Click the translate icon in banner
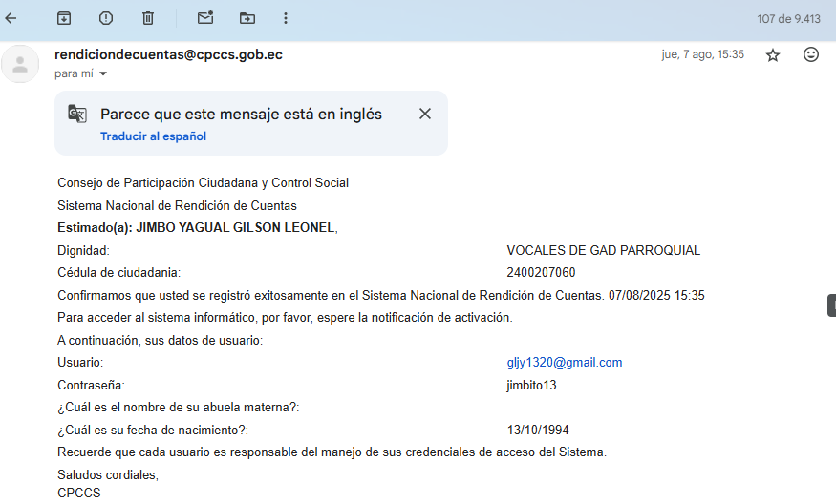Image resolution: width=836 pixels, height=504 pixels. (x=77, y=115)
